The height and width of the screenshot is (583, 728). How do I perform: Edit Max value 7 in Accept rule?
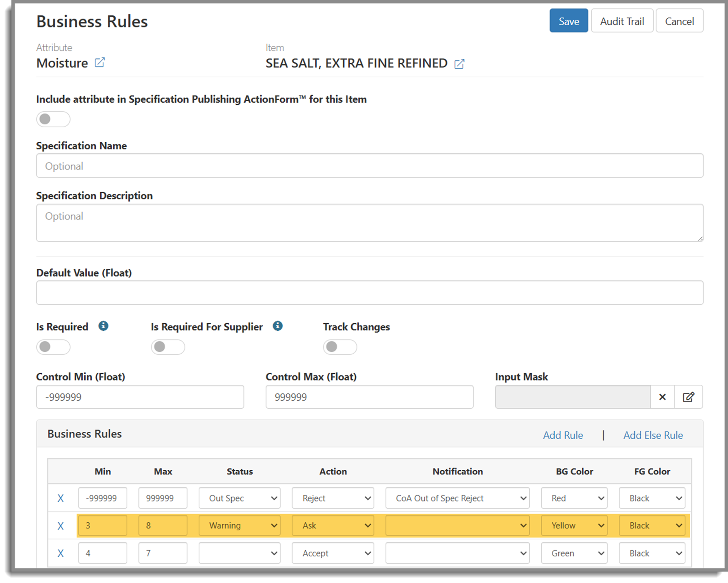click(163, 553)
